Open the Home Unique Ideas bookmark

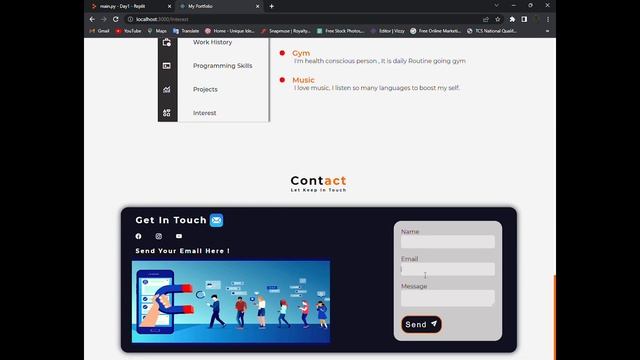click(x=229, y=31)
